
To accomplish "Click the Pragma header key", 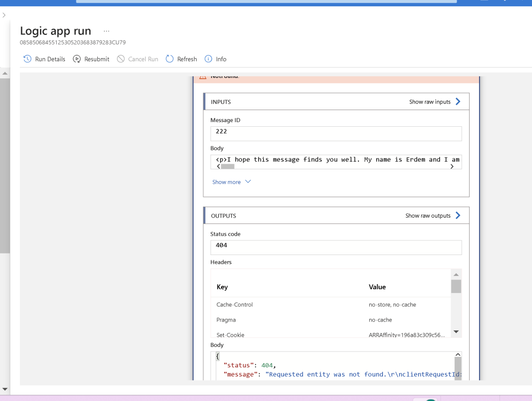I will pos(226,320).
